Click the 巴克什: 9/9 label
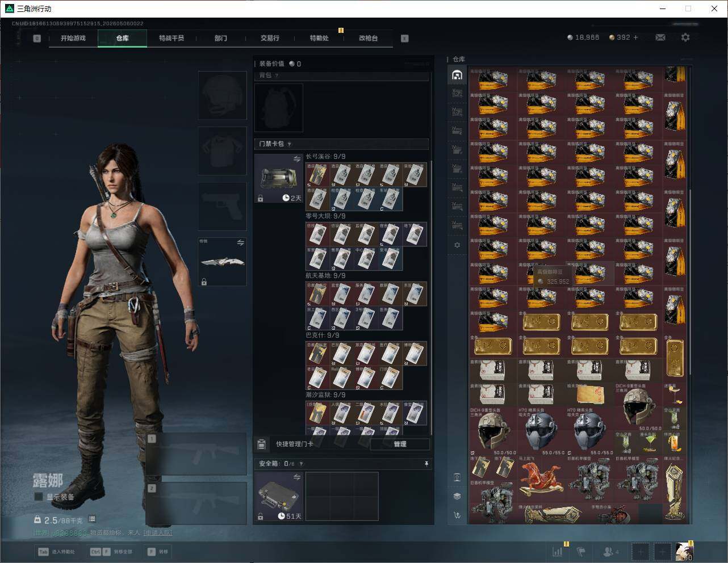This screenshot has height=563, width=728. pos(323,335)
